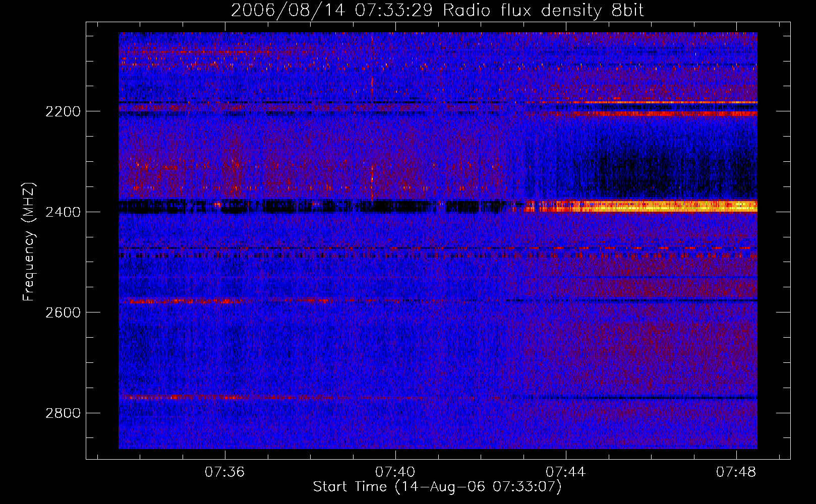Click the 07:44 time tick label

pos(566,472)
